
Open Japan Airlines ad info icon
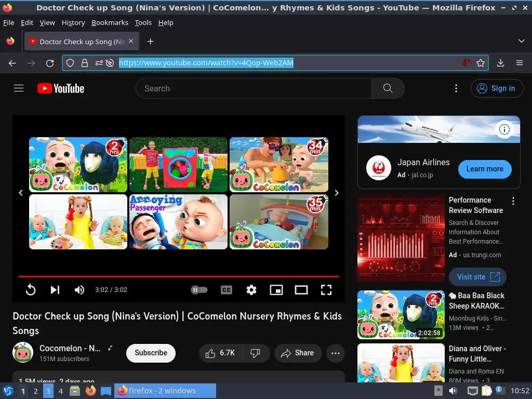[504, 129]
